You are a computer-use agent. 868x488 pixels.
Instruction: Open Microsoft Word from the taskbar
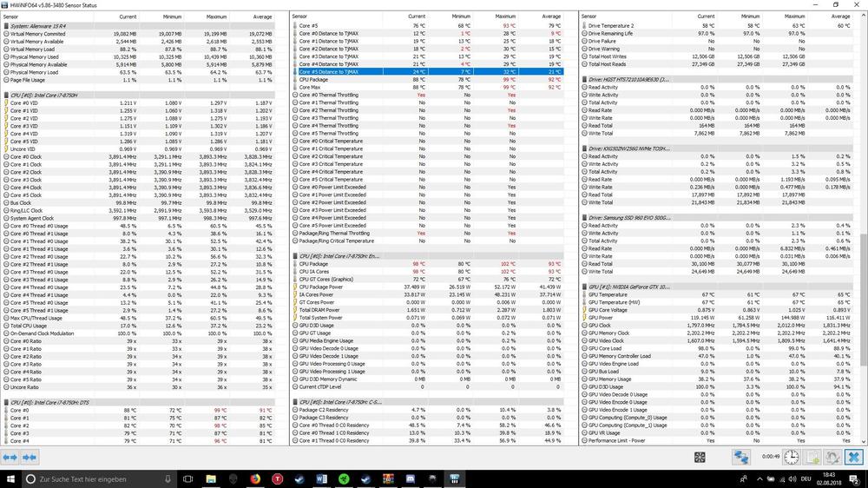[322, 478]
